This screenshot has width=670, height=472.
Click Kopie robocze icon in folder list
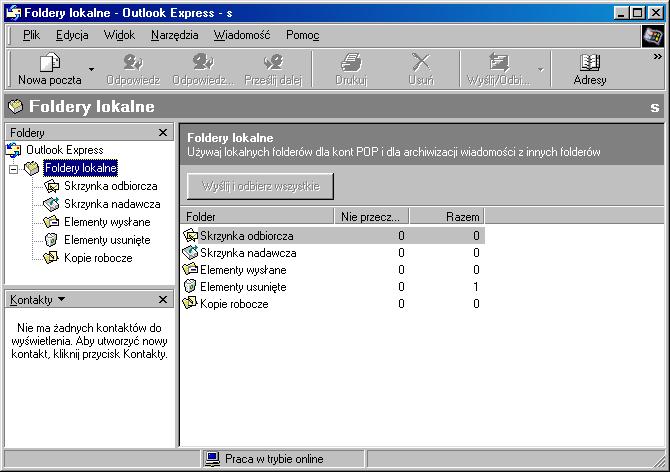point(190,303)
